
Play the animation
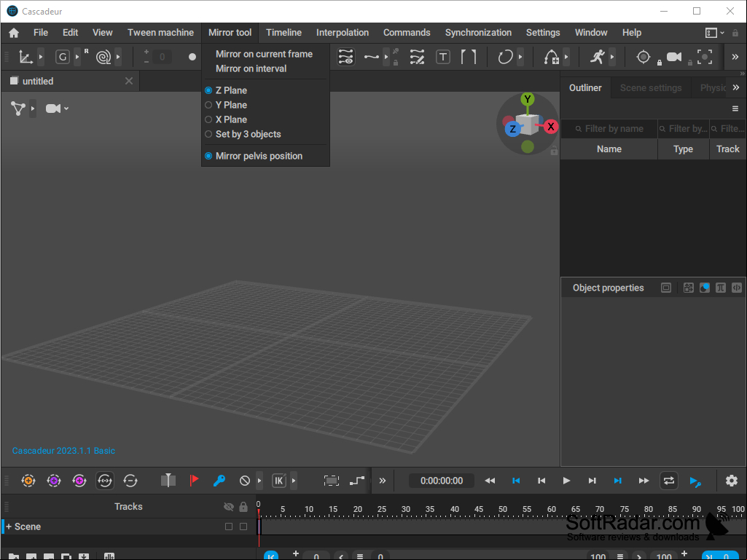566,481
